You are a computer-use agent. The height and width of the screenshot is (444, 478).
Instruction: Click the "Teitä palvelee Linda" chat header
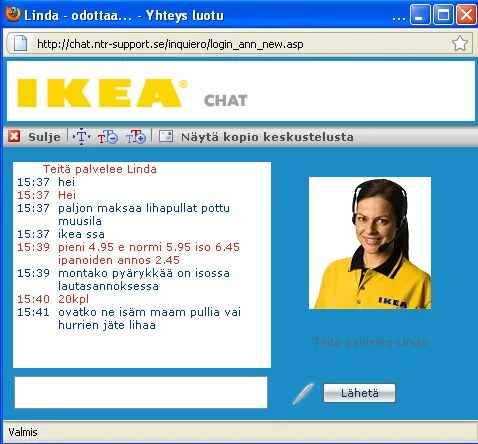tap(100, 169)
